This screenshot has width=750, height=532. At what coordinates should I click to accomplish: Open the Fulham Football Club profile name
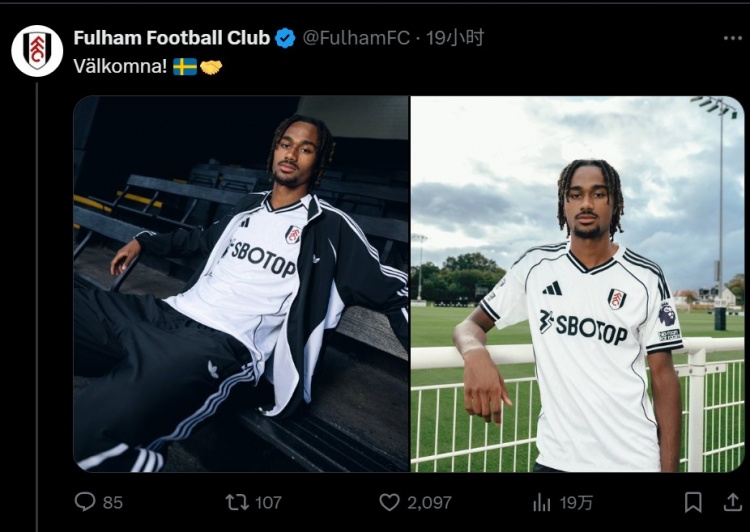[x=172, y=38]
